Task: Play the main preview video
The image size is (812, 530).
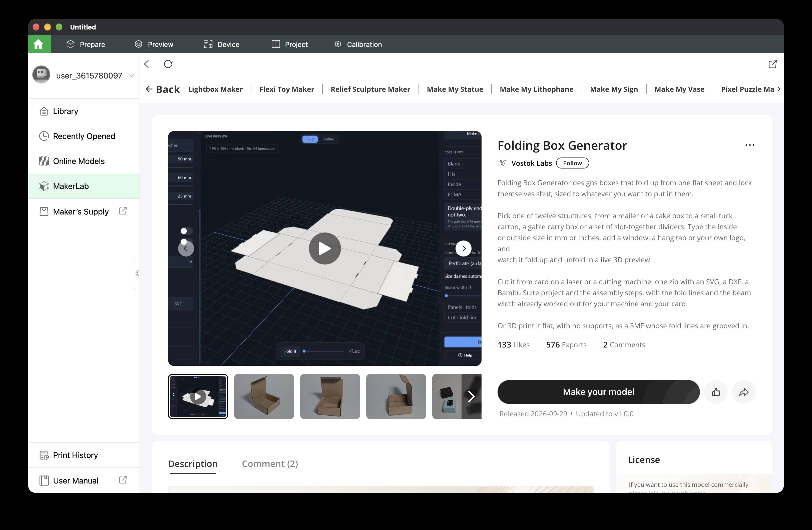Action: click(x=325, y=249)
